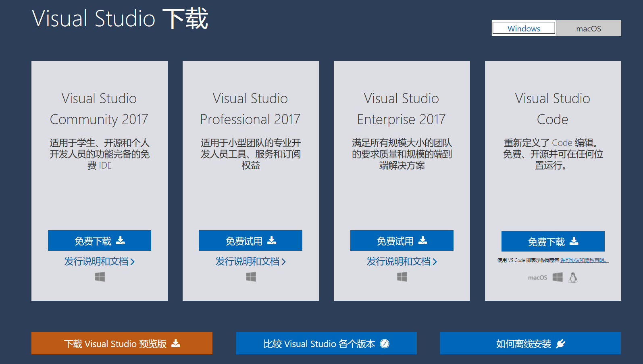This screenshot has width=643, height=364.
Task: Start the Professional 2017 free trial
Action: [251, 241]
